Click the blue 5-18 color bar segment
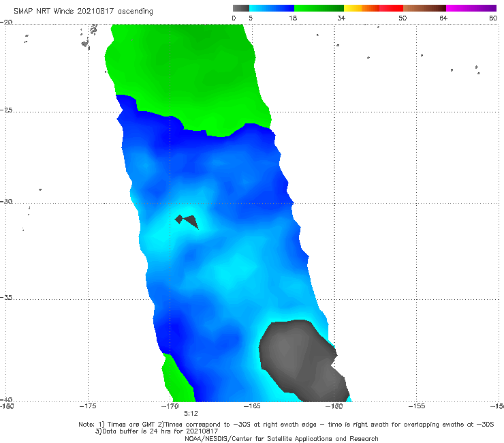504x443 pixels. 272,8
